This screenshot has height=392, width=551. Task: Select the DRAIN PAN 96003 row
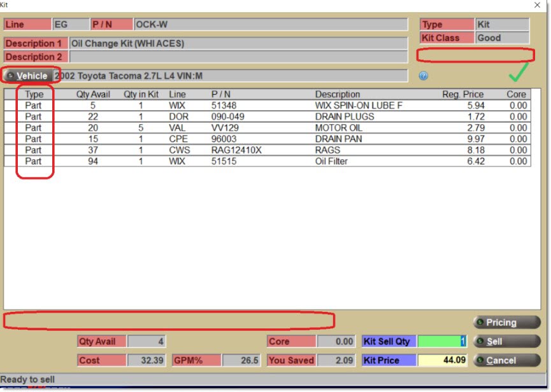click(268, 139)
